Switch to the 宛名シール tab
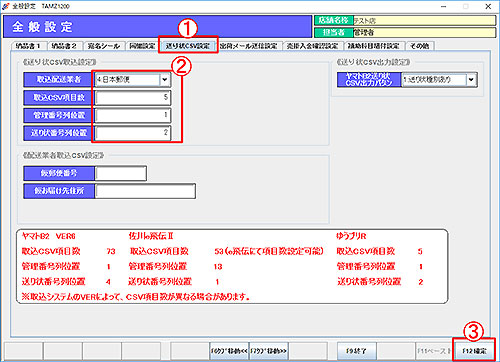The image size is (500, 362). click(104, 46)
